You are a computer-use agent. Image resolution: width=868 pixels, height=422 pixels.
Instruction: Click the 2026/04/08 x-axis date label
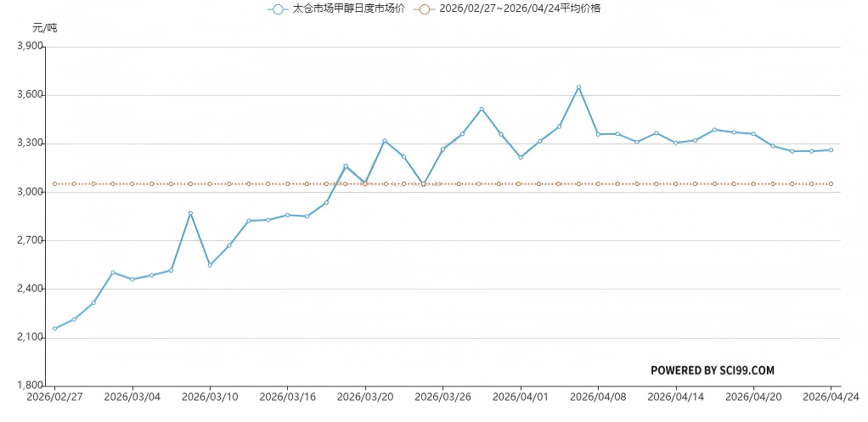pyautogui.click(x=598, y=397)
